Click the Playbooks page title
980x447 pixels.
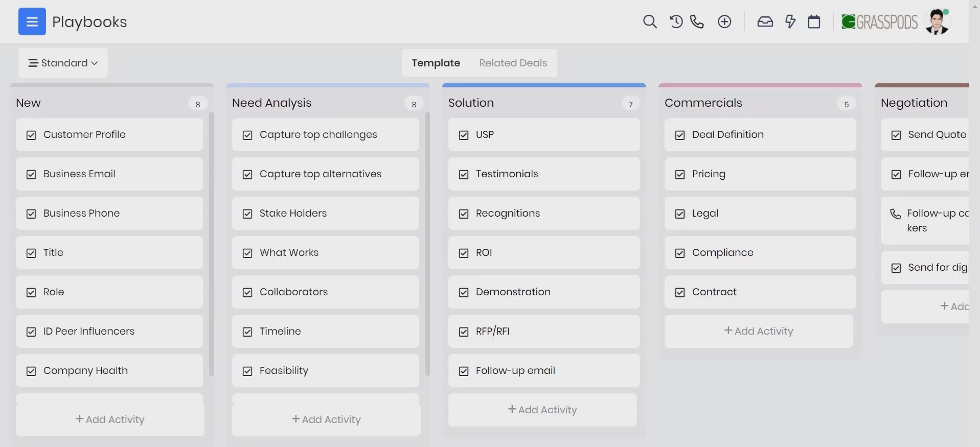[x=89, y=21]
